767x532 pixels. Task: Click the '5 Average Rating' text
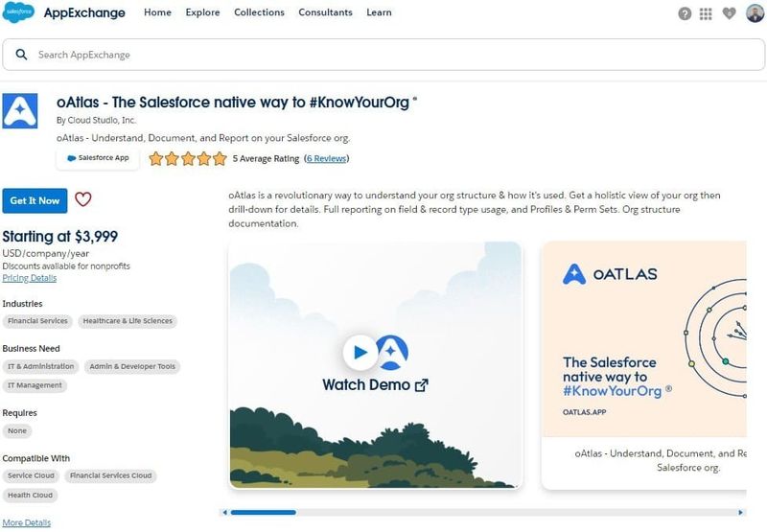point(266,158)
